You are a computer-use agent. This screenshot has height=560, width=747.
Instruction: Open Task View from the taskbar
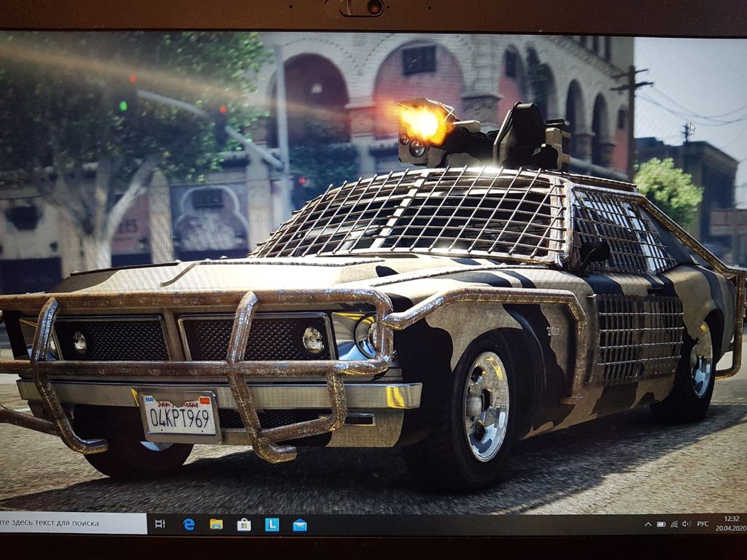160,524
